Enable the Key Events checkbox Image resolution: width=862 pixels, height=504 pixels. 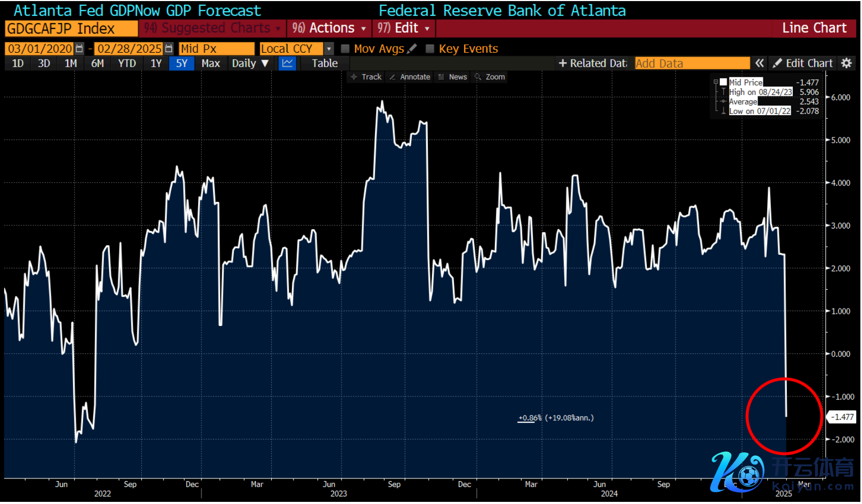pyautogui.click(x=430, y=49)
